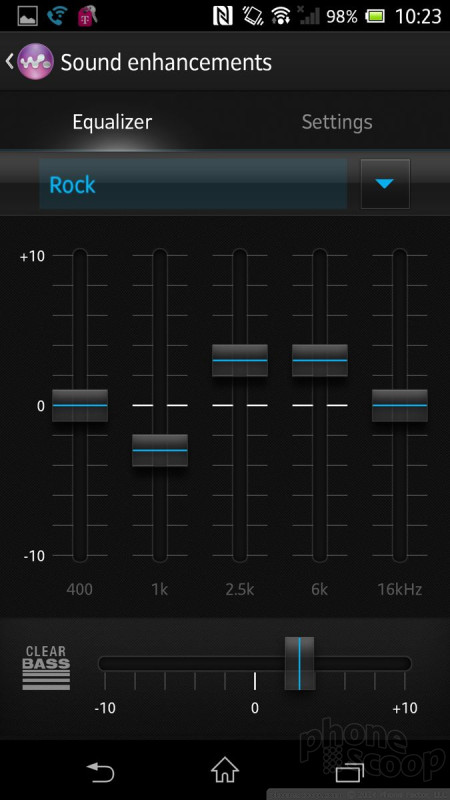The image size is (450, 800).
Task: Tap the recent apps navigation icon
Action: [350, 771]
